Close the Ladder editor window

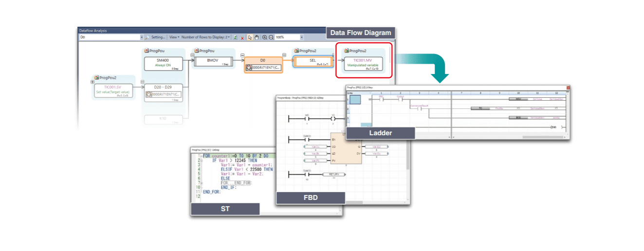click(x=568, y=88)
